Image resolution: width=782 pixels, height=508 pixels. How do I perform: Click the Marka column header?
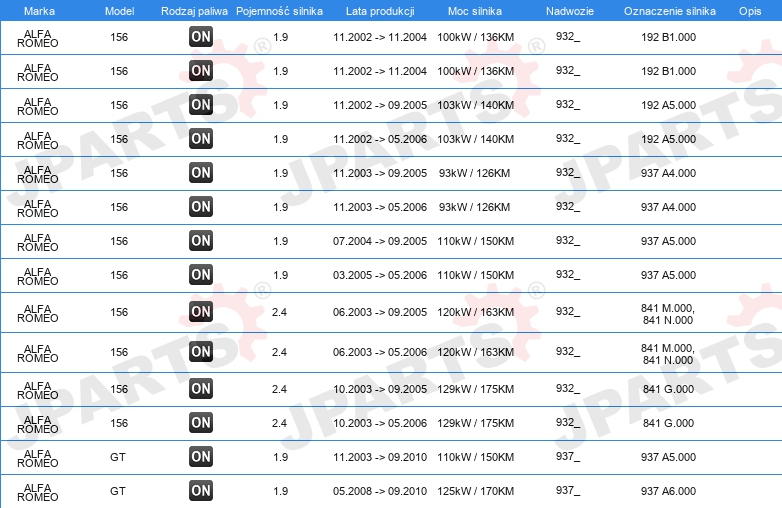pos(39,11)
